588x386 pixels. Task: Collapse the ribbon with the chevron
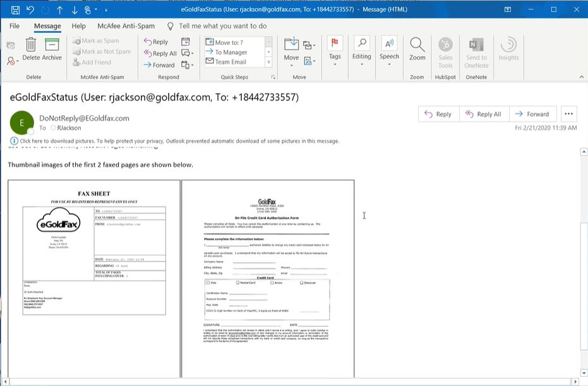click(581, 76)
